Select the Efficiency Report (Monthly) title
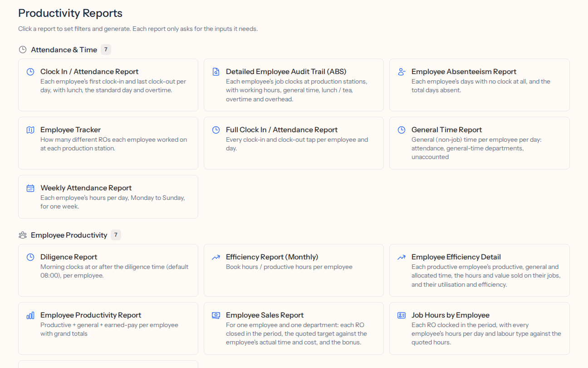 coord(272,257)
